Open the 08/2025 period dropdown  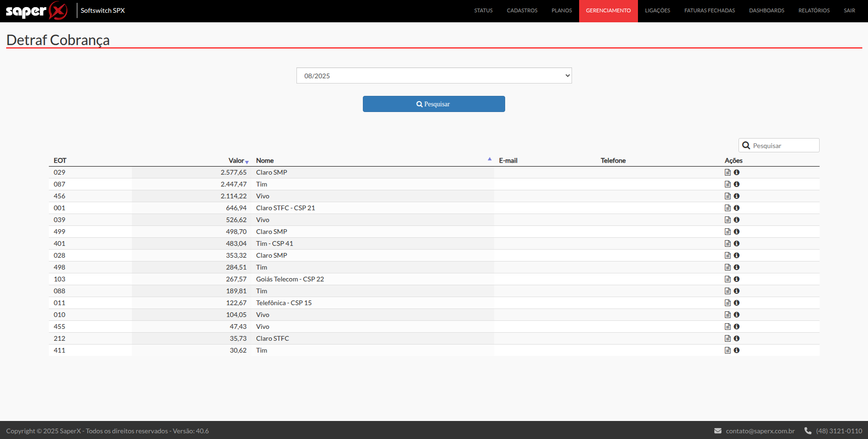pos(434,76)
